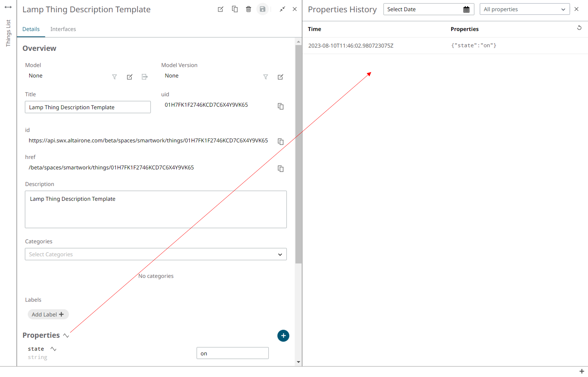The image size is (588, 377).
Task: Open the Select Categories dropdown
Action: [x=156, y=254]
